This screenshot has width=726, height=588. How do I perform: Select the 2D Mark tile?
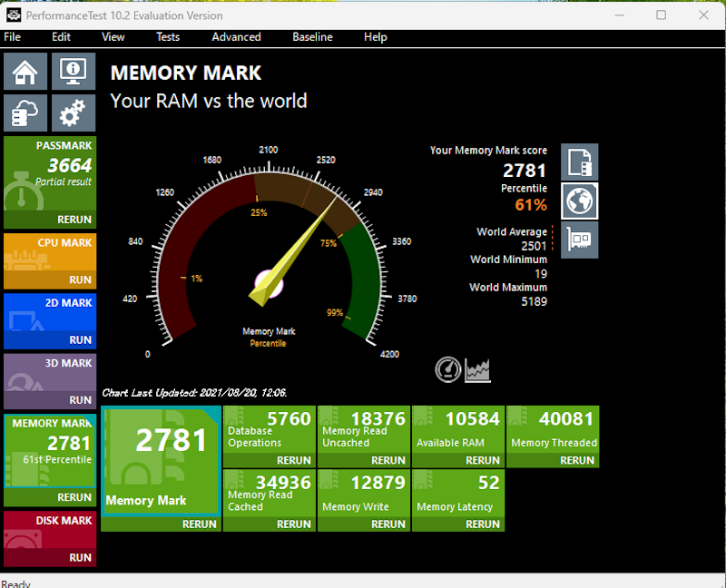pyautogui.click(x=50, y=312)
